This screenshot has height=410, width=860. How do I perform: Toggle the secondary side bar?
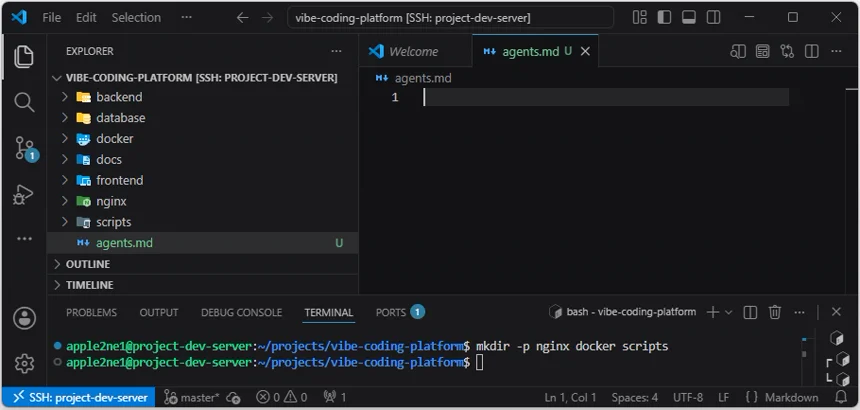point(714,18)
